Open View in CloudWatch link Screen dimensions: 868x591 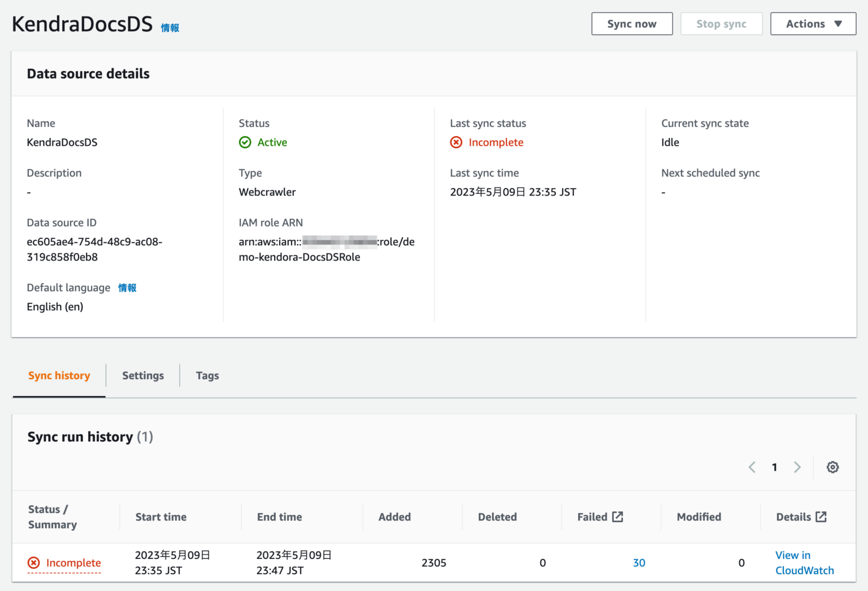point(804,562)
